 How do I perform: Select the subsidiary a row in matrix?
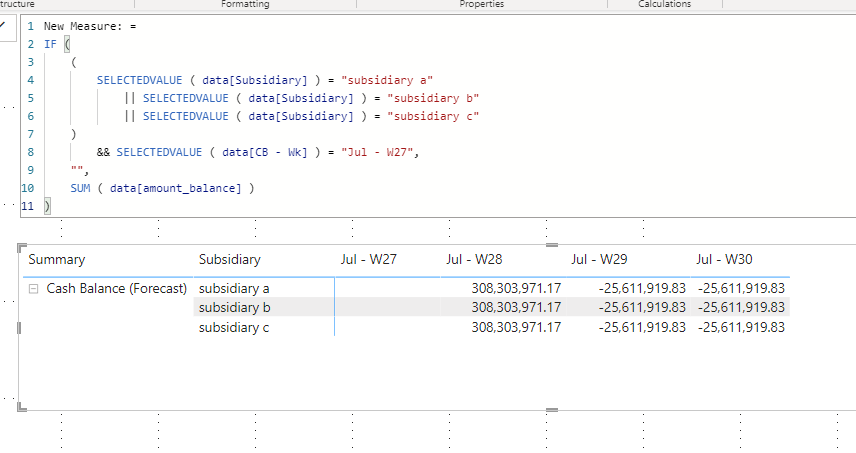[234, 288]
